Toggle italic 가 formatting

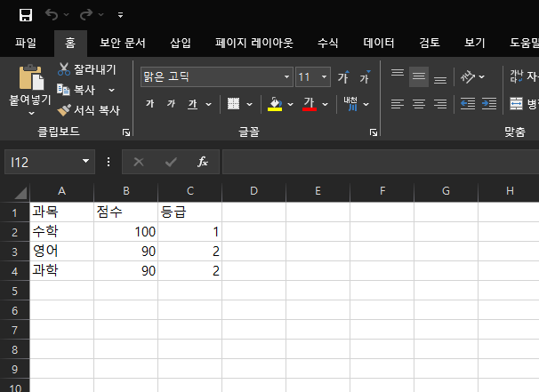click(171, 104)
